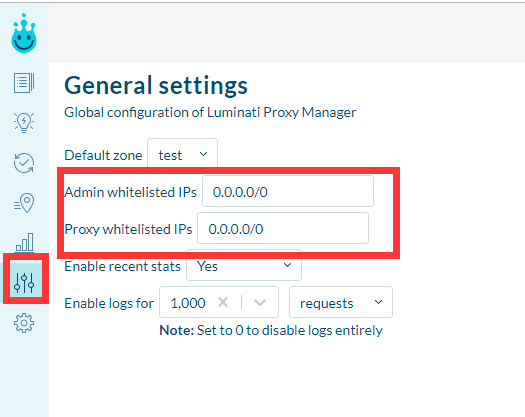The height and width of the screenshot is (417, 525).
Task: Select the sliders general settings icon
Action: click(24, 282)
